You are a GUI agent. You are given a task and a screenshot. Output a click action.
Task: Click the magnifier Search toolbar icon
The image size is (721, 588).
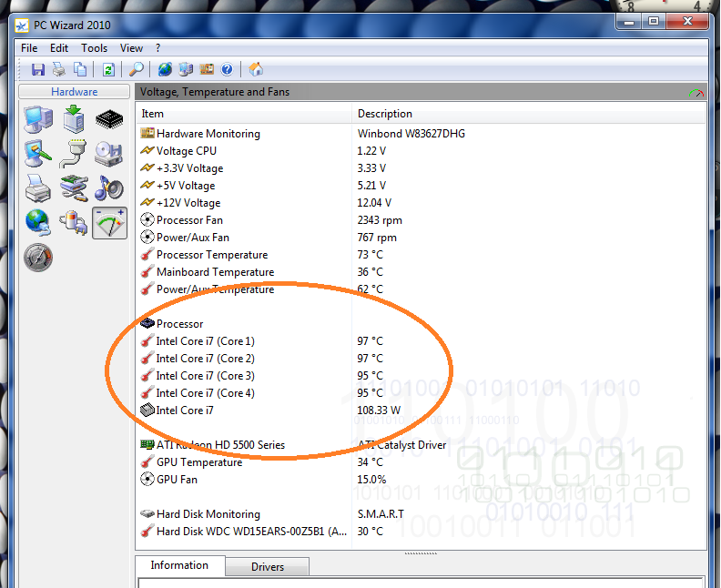click(x=137, y=69)
